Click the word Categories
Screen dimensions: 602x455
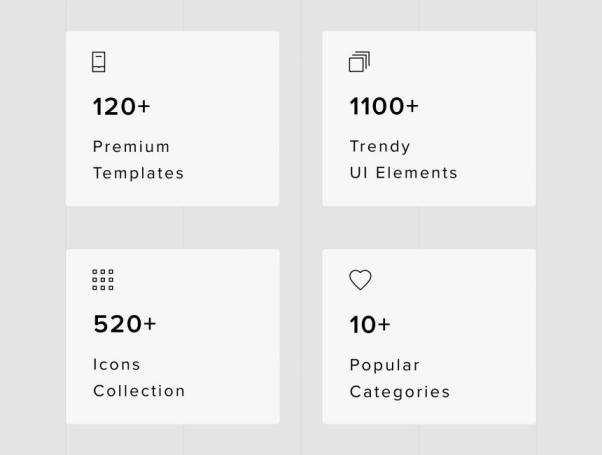click(x=400, y=392)
